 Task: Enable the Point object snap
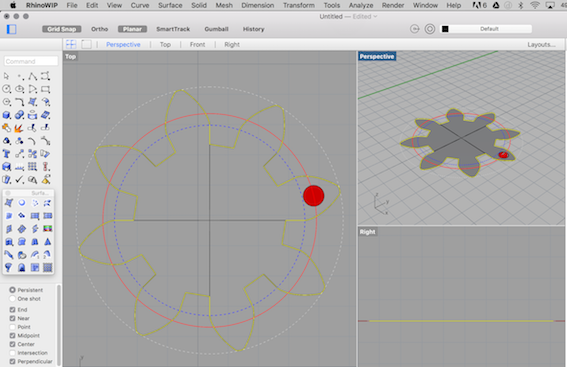(12, 327)
